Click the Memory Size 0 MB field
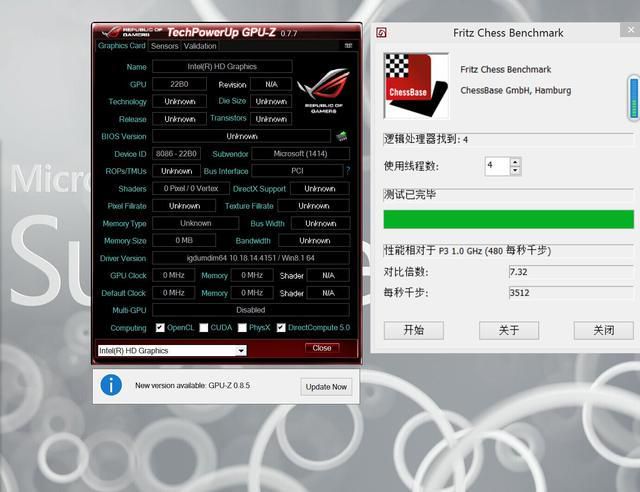The height and width of the screenshot is (492, 640). click(x=184, y=240)
